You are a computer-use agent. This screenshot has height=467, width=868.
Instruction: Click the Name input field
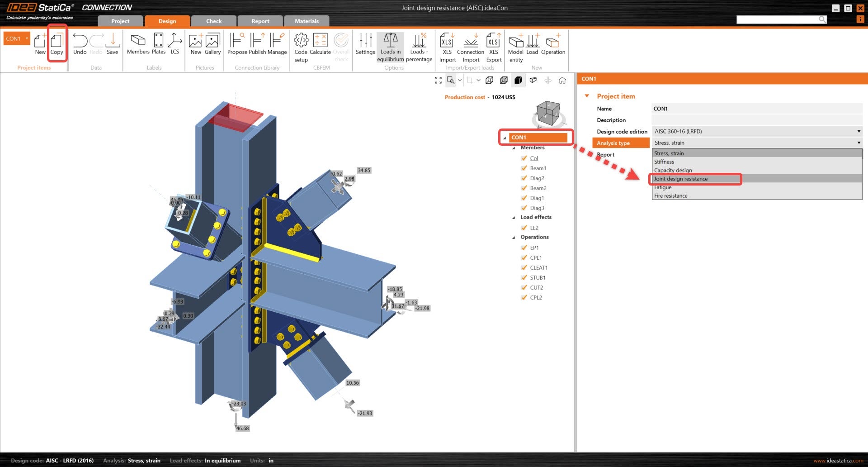[x=757, y=109]
